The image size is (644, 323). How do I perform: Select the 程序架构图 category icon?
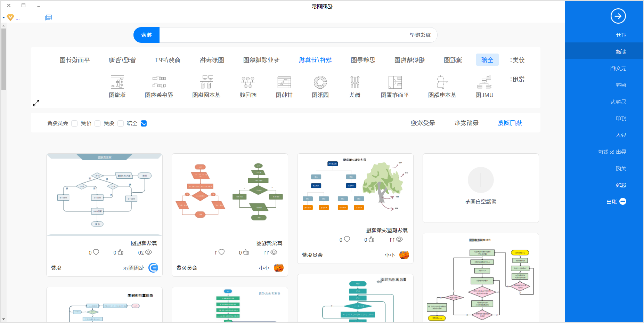pyautogui.click(x=159, y=82)
